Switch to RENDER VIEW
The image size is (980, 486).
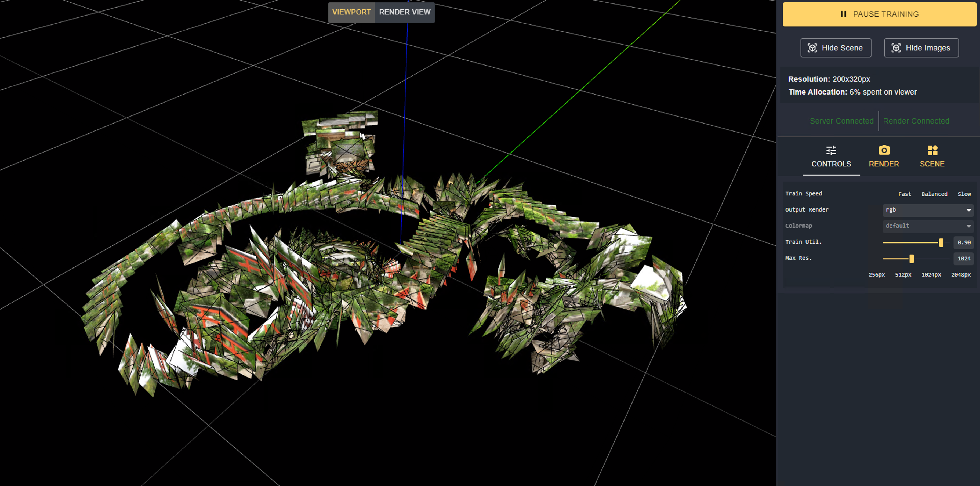click(x=404, y=12)
